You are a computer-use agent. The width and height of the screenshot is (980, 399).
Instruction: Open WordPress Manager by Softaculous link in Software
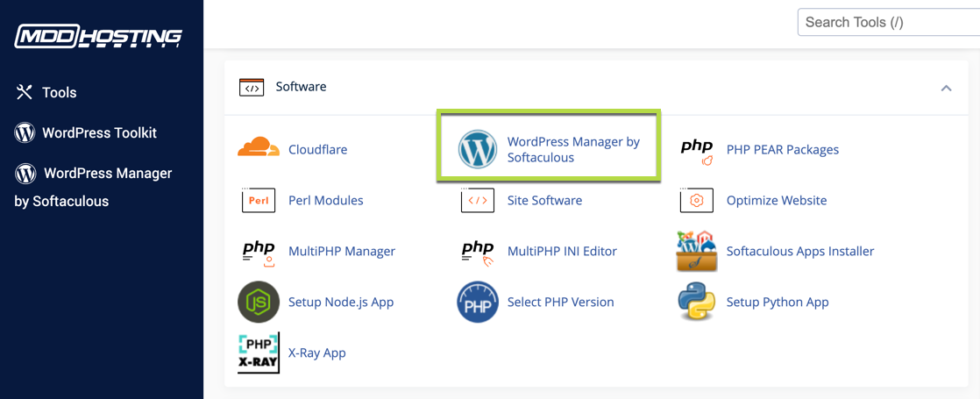click(573, 150)
